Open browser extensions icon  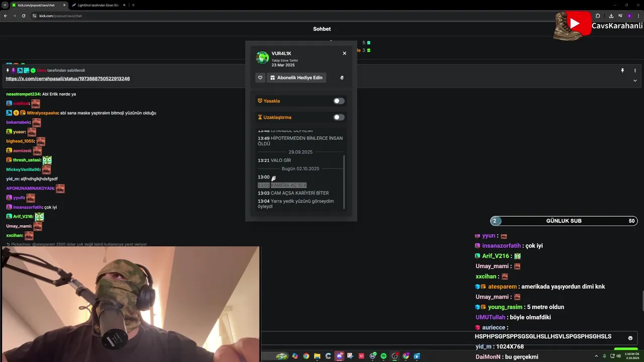pyautogui.click(x=598, y=16)
